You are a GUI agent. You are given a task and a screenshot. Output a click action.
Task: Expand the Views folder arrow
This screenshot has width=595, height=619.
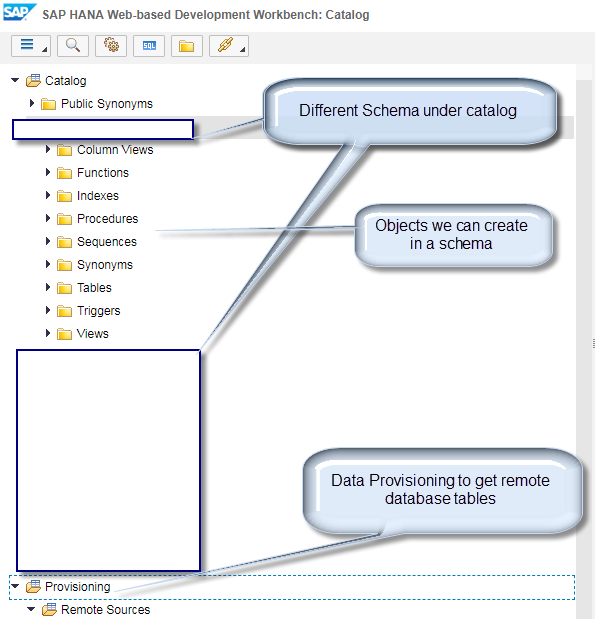pyautogui.click(x=48, y=333)
